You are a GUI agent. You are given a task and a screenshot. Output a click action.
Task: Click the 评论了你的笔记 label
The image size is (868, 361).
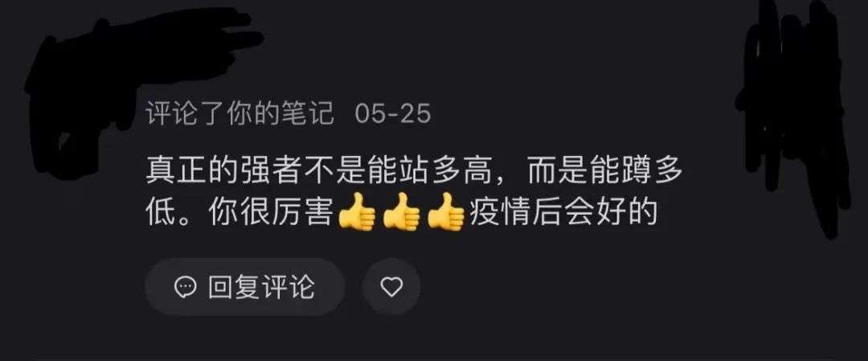[x=240, y=114]
